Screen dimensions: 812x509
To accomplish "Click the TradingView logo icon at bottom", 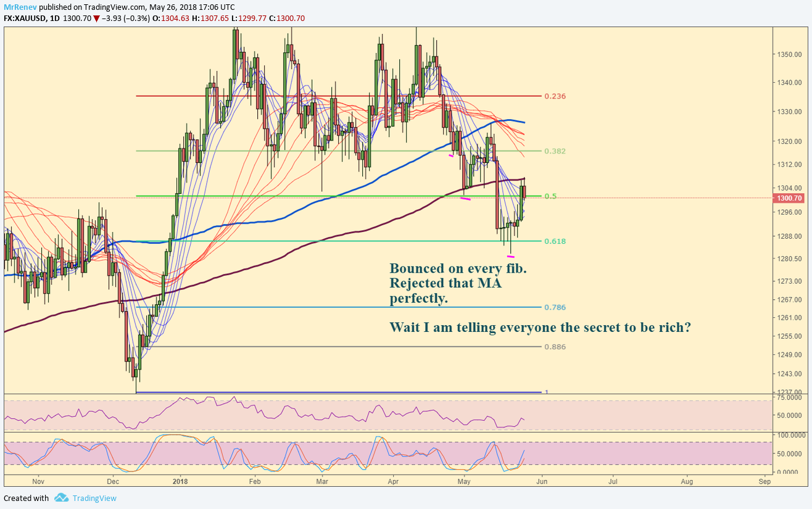I will coord(60,498).
